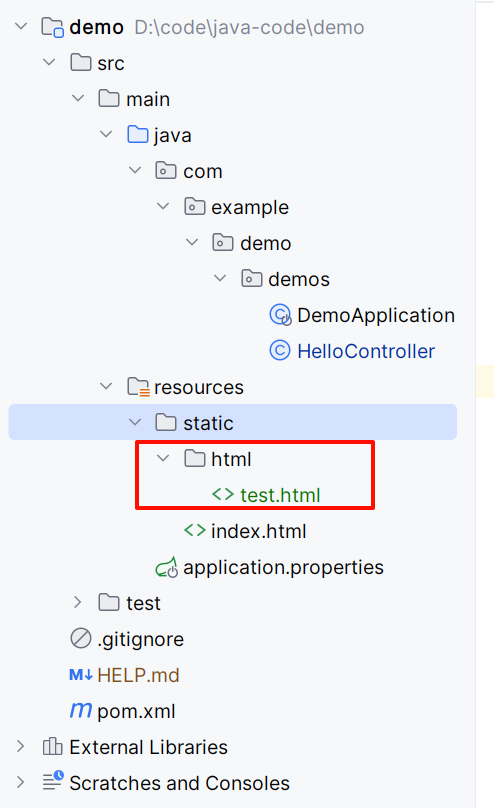Screen dimensions: 494x808
Task: Click the angle-bracket icon of test.html
Action: point(223,495)
